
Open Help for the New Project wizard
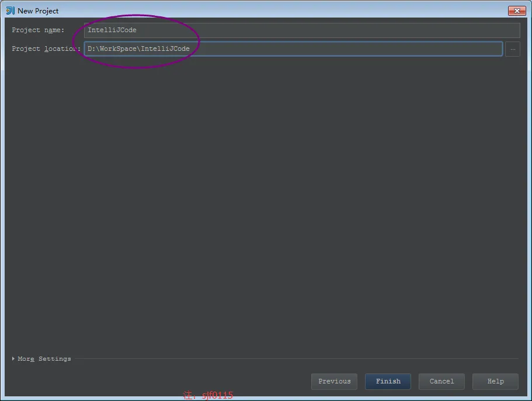click(495, 381)
